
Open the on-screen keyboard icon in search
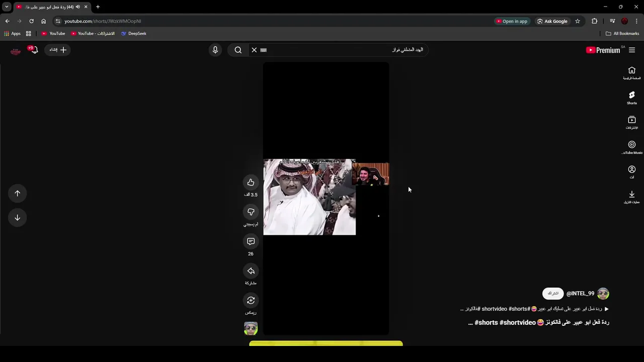pos(264,50)
